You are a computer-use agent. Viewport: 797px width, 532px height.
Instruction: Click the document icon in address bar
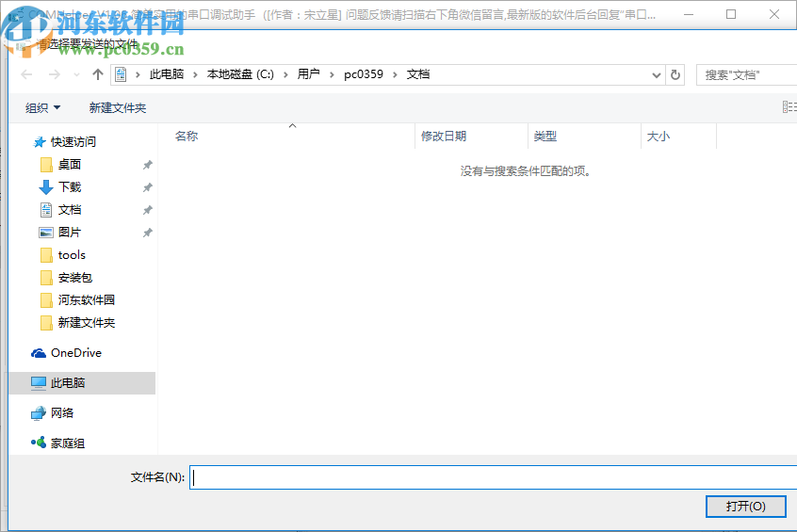point(121,74)
